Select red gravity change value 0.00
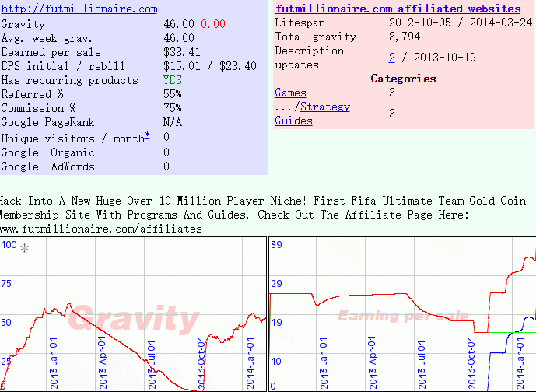 coord(213,24)
